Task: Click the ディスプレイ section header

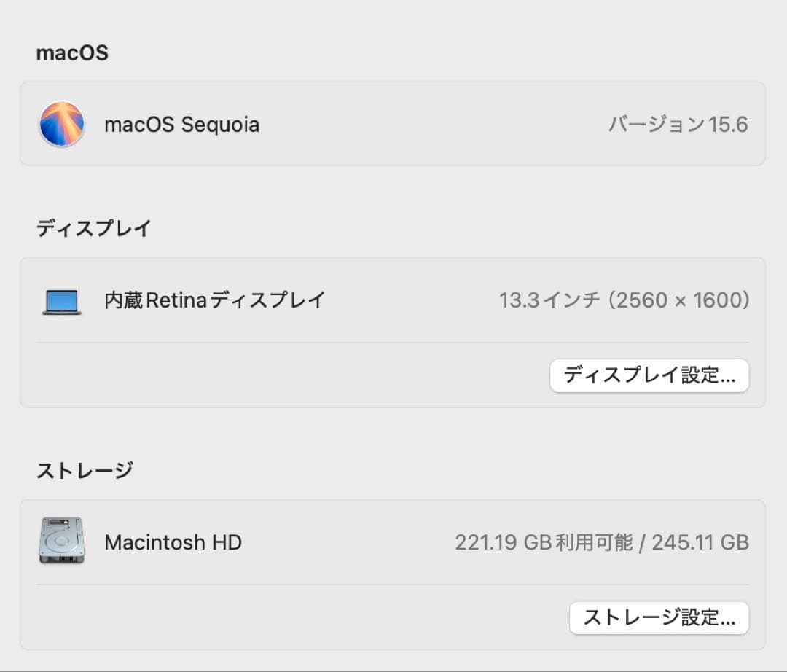Action: [x=94, y=228]
